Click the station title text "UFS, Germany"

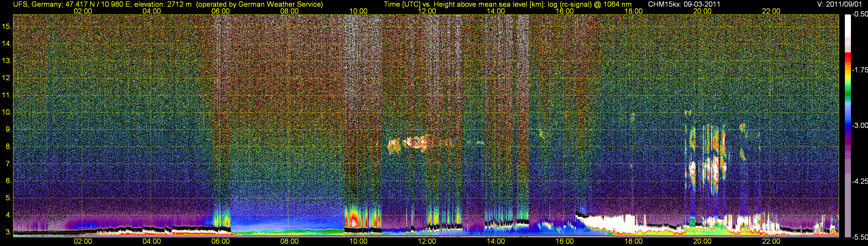(37, 4)
